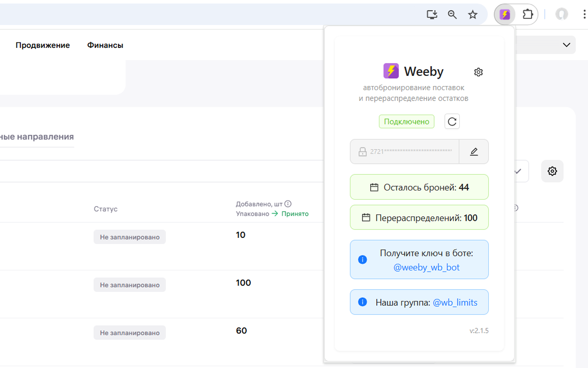Viewport: 588px width, 368px height.
Task: Click the Статус column header
Action: coord(106,209)
